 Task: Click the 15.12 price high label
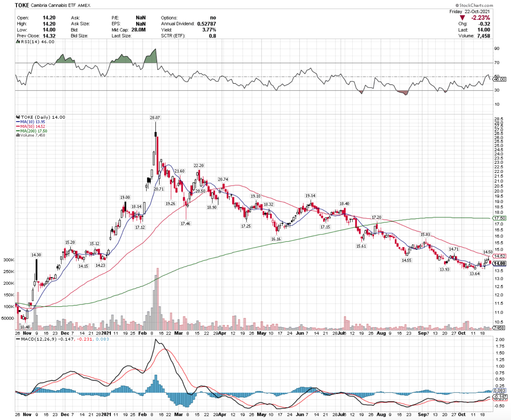(94, 243)
